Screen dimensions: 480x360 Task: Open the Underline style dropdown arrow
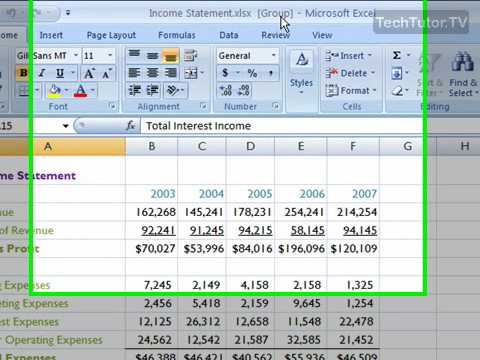pos(73,73)
